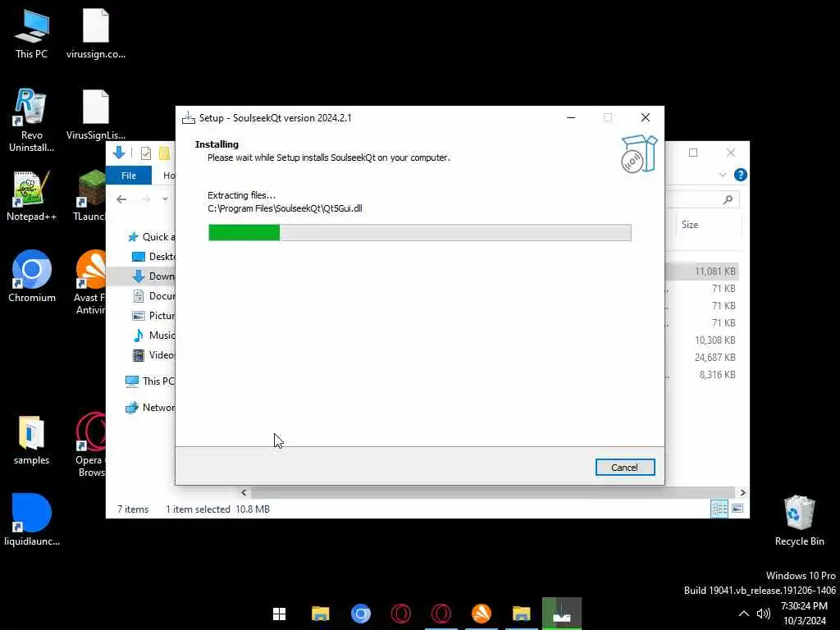Open Pictures in the navigation pane
The width and height of the screenshot is (840, 630).
[x=153, y=316]
